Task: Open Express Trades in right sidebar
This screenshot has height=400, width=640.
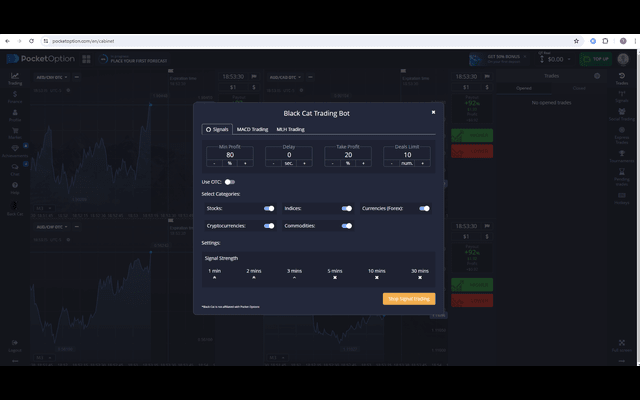Action: point(622,135)
